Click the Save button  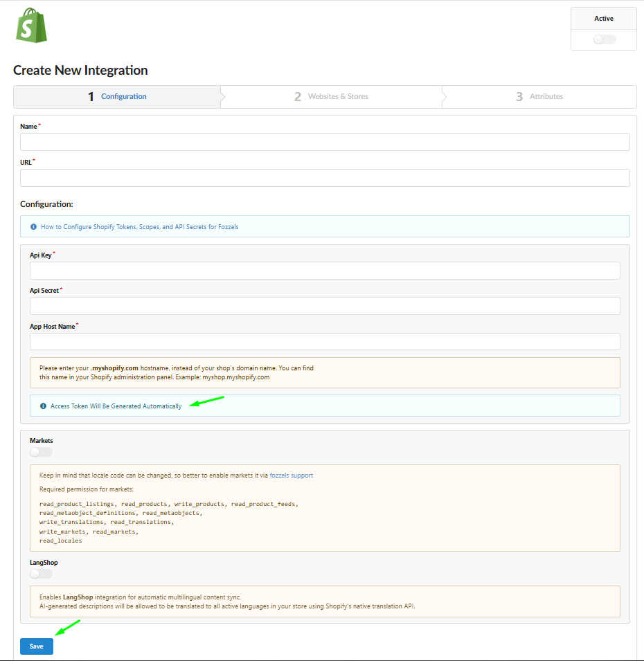click(x=37, y=646)
